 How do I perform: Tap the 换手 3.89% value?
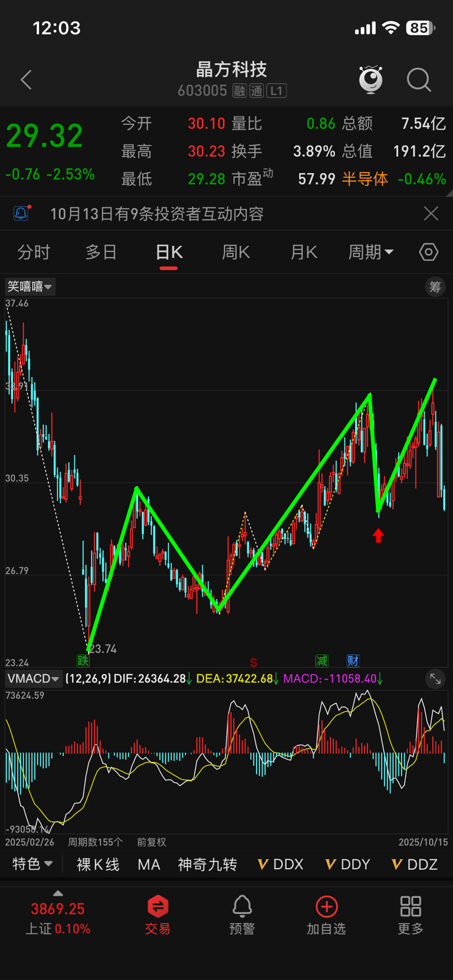pyautogui.click(x=314, y=151)
